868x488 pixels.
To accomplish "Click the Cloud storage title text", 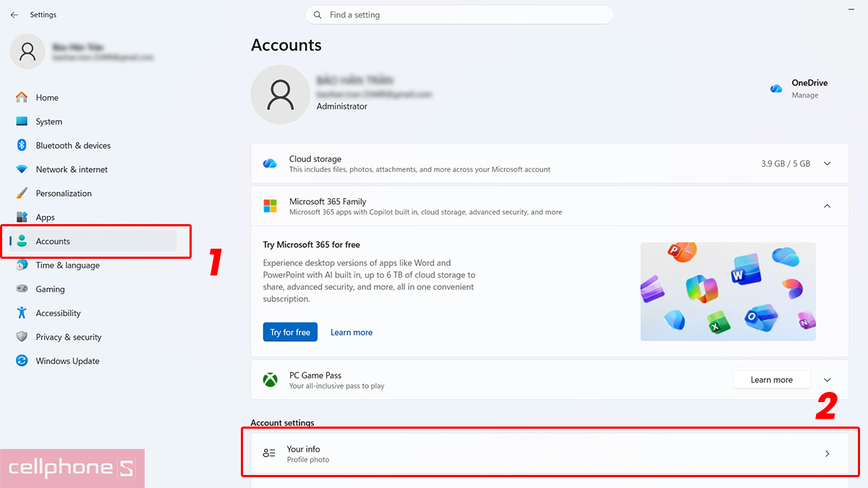I will 315,159.
